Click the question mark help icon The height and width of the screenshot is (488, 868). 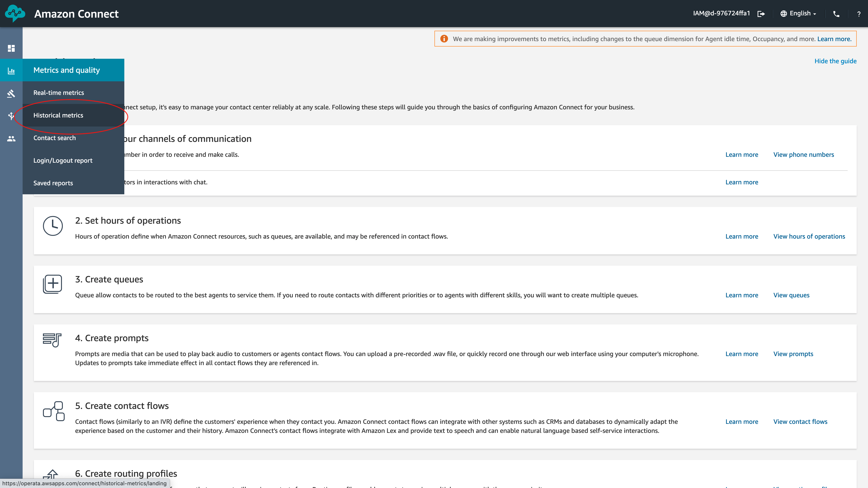coord(859,14)
